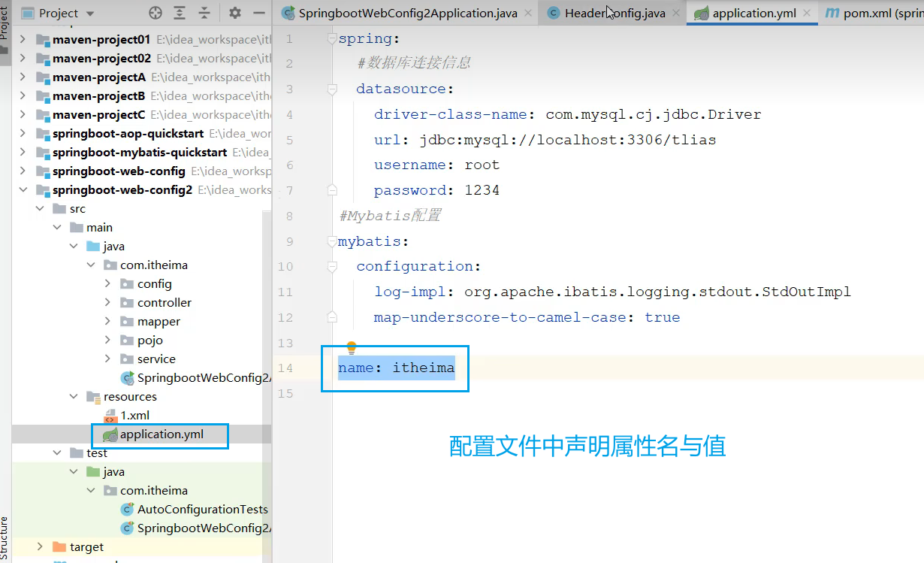Select AutoConfigurationTests class in tree
Image resolution: width=924 pixels, height=563 pixels.
click(x=202, y=510)
